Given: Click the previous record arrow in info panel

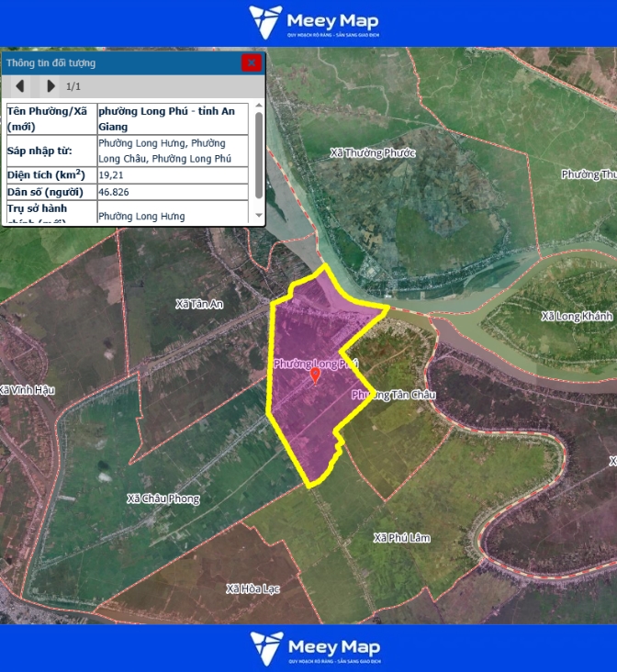Looking at the screenshot, I should click(18, 86).
